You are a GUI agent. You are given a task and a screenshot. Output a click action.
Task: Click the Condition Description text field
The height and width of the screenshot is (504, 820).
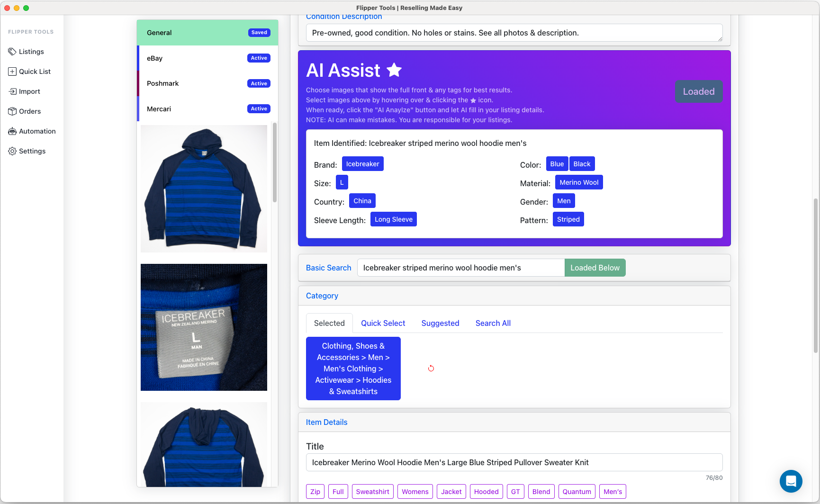click(x=514, y=33)
